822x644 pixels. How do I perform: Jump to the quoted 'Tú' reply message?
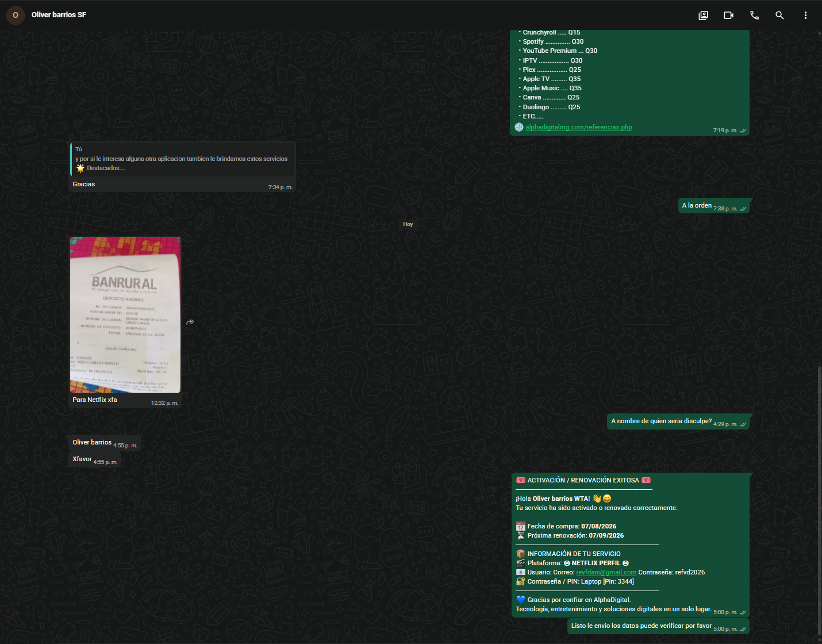(x=183, y=159)
